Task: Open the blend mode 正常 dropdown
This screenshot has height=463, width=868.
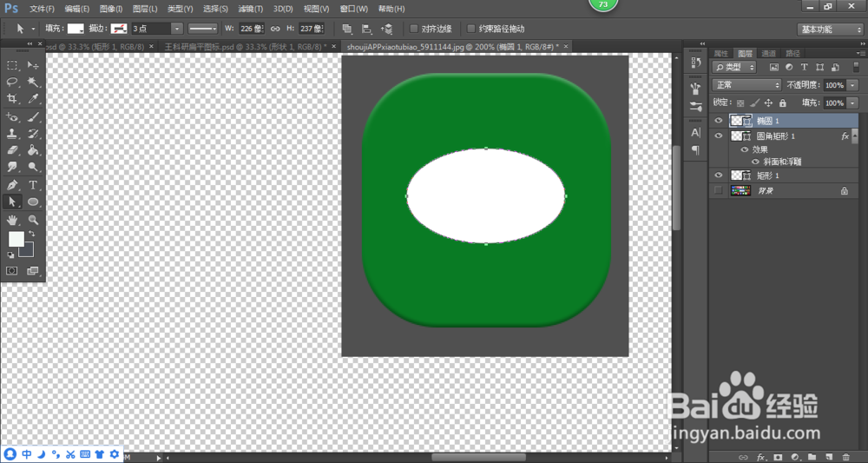Action: coord(746,85)
